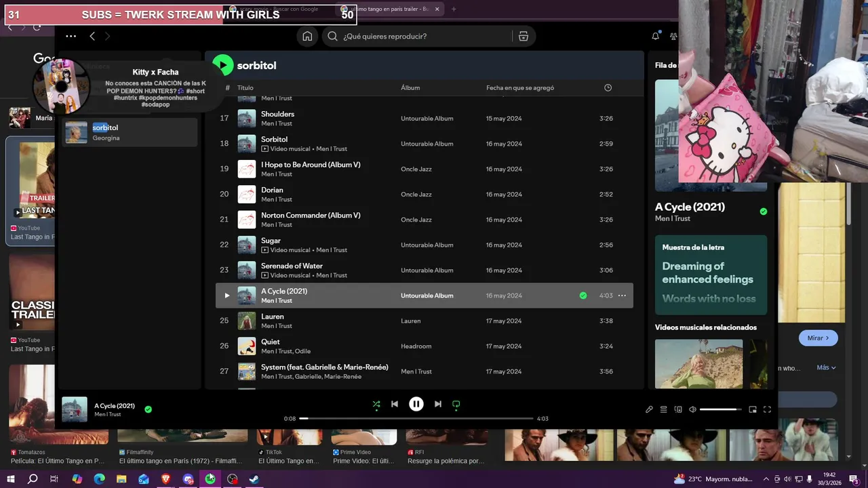Skip to previous track
Viewport: 868px width, 488px height.
[395, 404]
